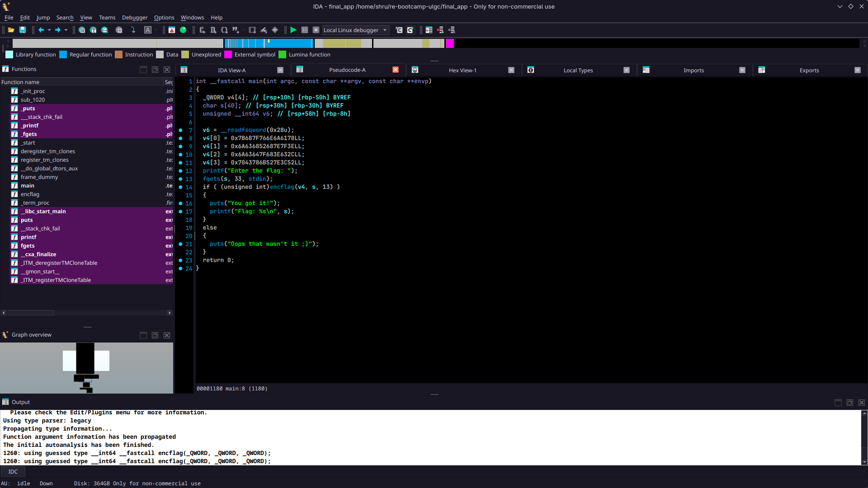Toggle breakpoint dot on line 14 encflag
Screen dimensions: 868x488
[180, 187]
